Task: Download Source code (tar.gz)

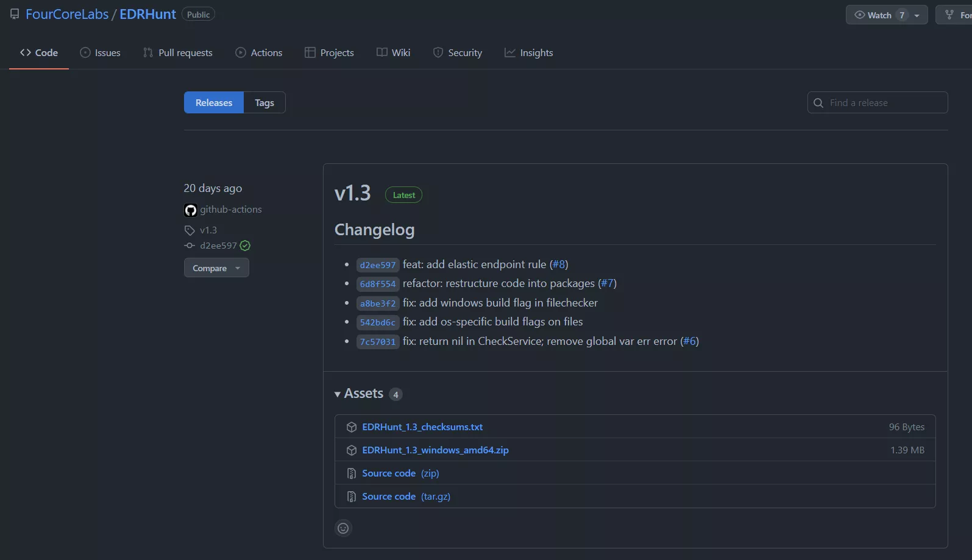Action: [406, 497]
